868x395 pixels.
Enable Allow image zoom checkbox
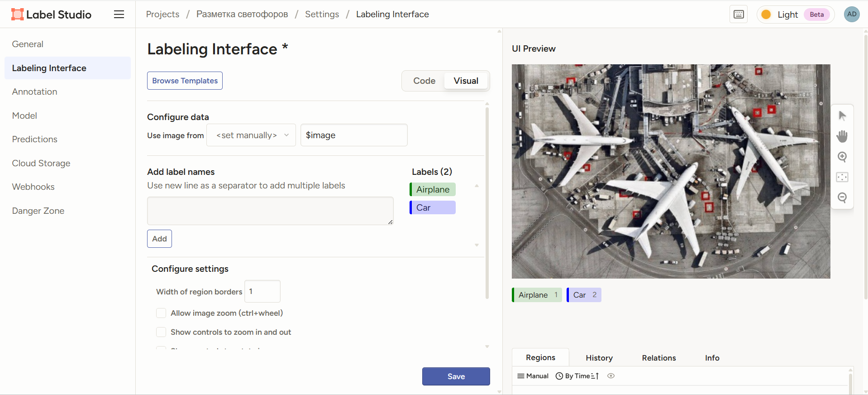click(161, 313)
